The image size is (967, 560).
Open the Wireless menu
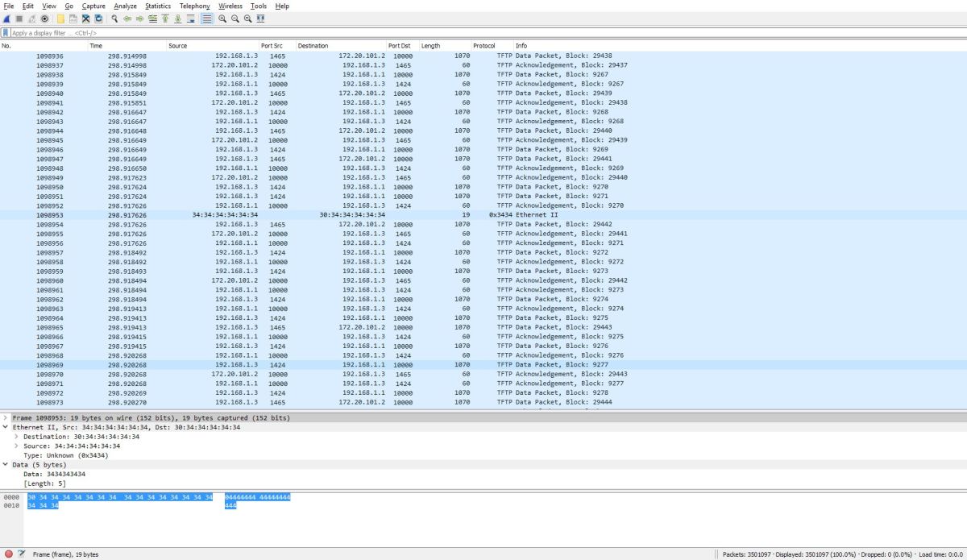click(230, 6)
